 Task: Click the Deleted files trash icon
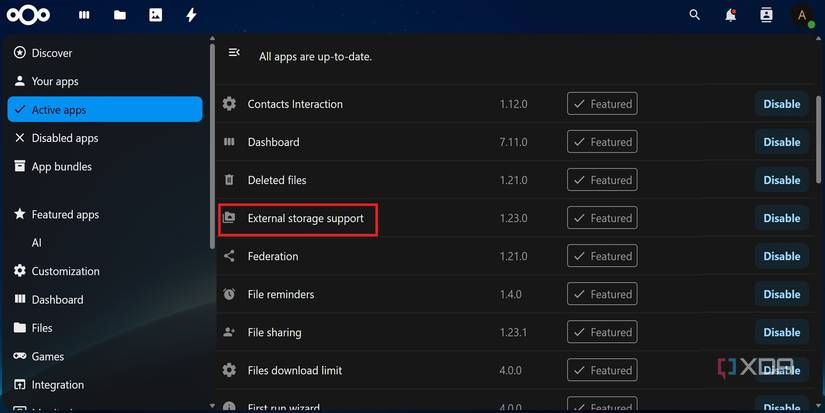click(x=229, y=180)
